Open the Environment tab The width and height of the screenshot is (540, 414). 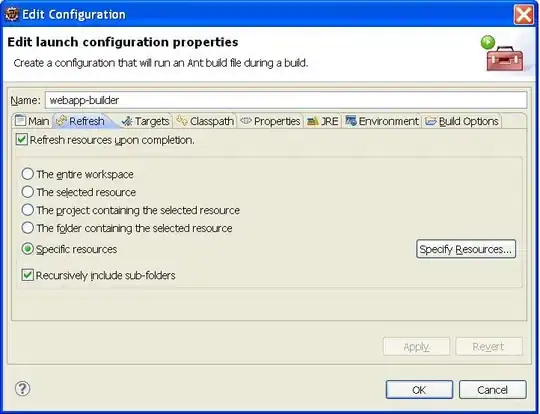click(382, 121)
